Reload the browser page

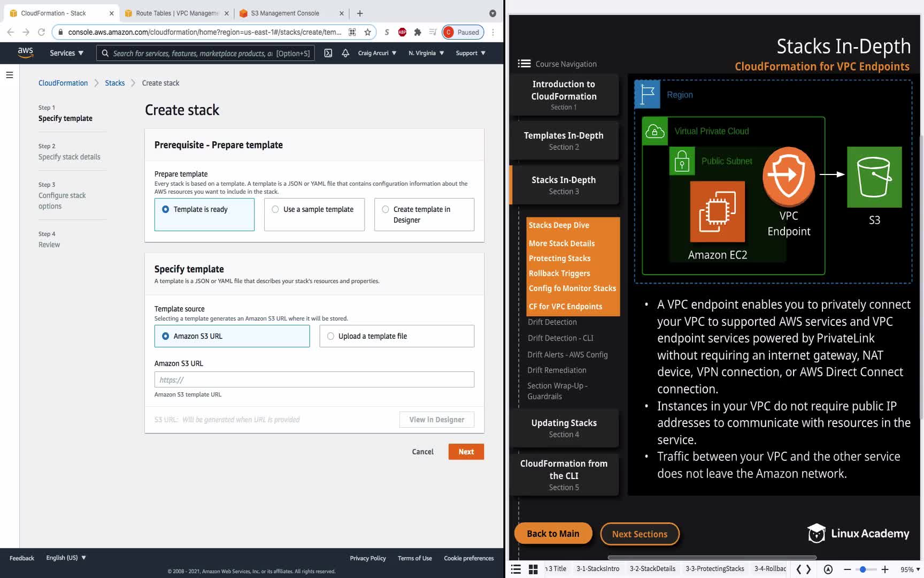(x=41, y=32)
